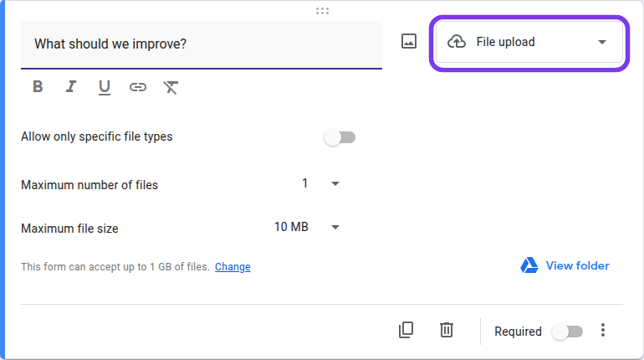Toggle the Required switch
The image size is (644, 360).
tap(567, 332)
